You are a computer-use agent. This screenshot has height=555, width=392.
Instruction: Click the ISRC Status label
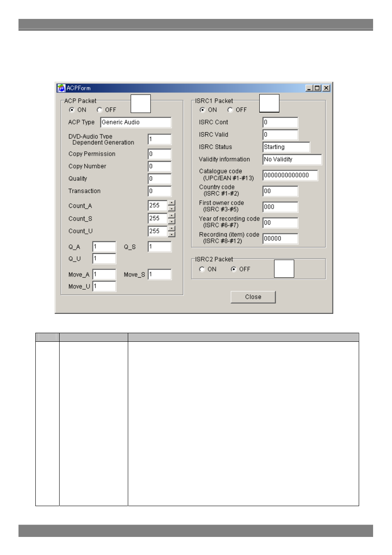215,147
